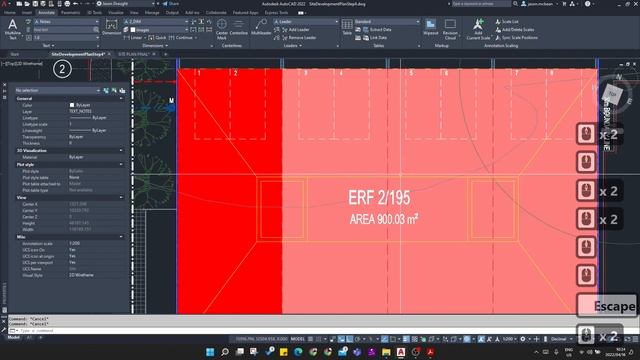Toggle grid display in status bar

point(311,339)
